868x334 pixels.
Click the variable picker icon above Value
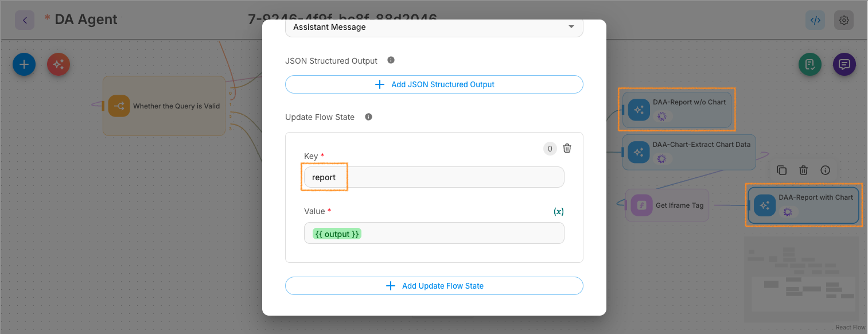point(558,211)
